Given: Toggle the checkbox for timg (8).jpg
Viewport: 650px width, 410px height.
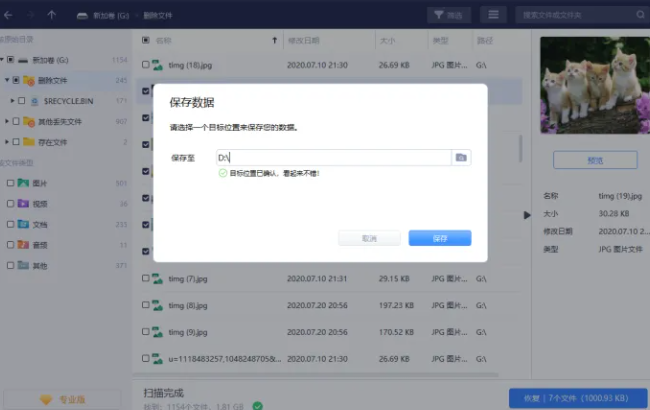Looking at the screenshot, I should pyautogui.click(x=146, y=304).
